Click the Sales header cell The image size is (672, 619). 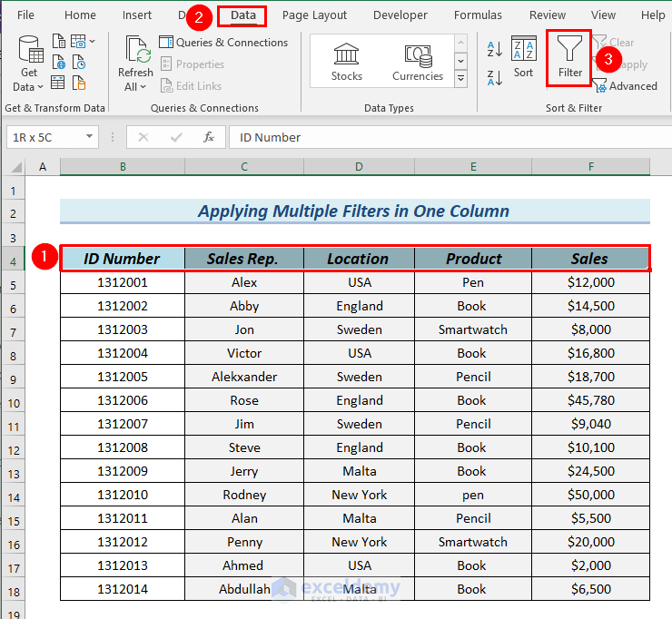click(589, 259)
